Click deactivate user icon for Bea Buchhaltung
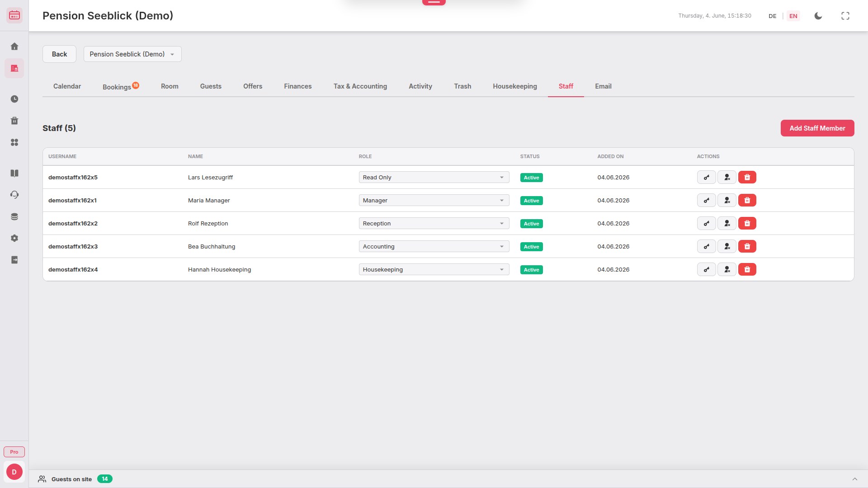This screenshot has width=868, height=488. point(727,247)
